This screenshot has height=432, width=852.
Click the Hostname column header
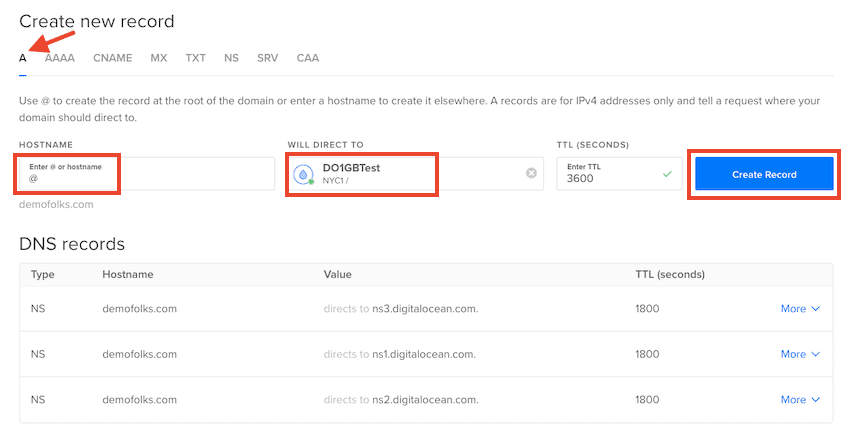coord(128,274)
